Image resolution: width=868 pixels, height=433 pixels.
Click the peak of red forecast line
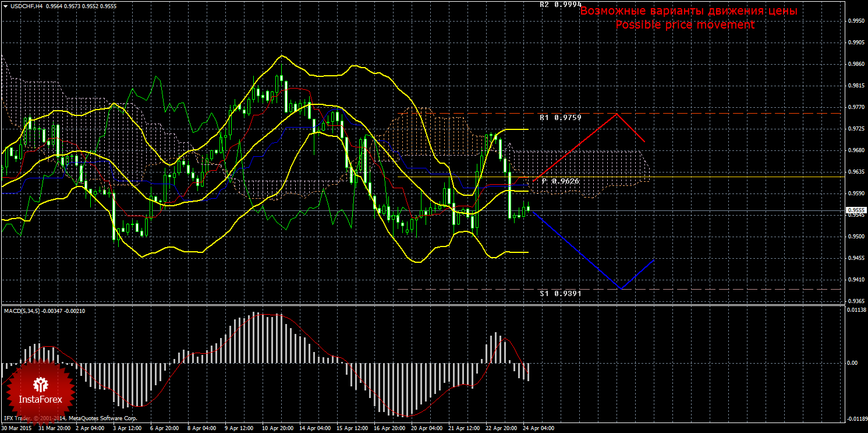pos(617,114)
